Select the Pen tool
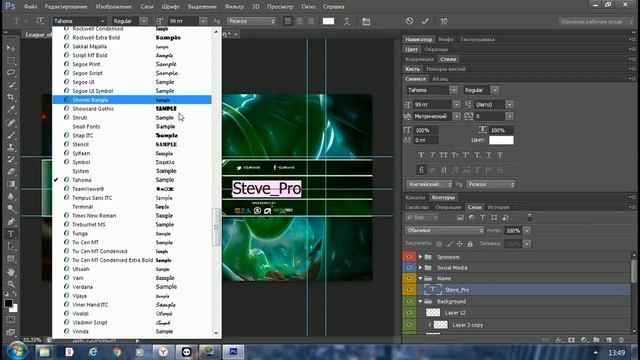The height and width of the screenshot is (360, 640). coord(11,222)
